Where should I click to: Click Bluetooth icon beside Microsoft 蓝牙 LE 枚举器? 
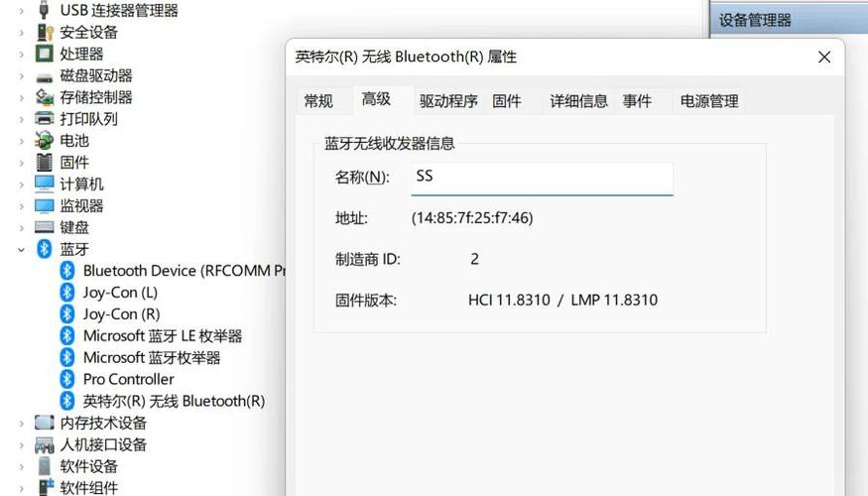point(67,335)
